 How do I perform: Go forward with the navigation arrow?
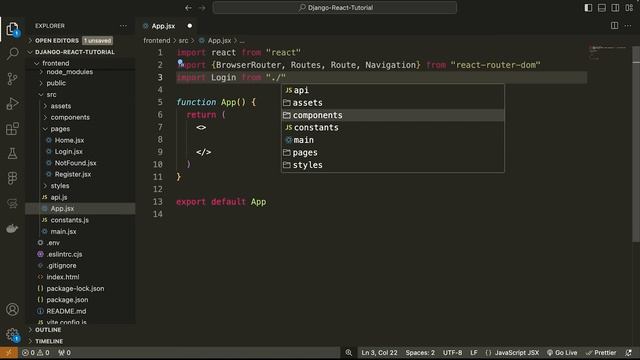(202, 8)
